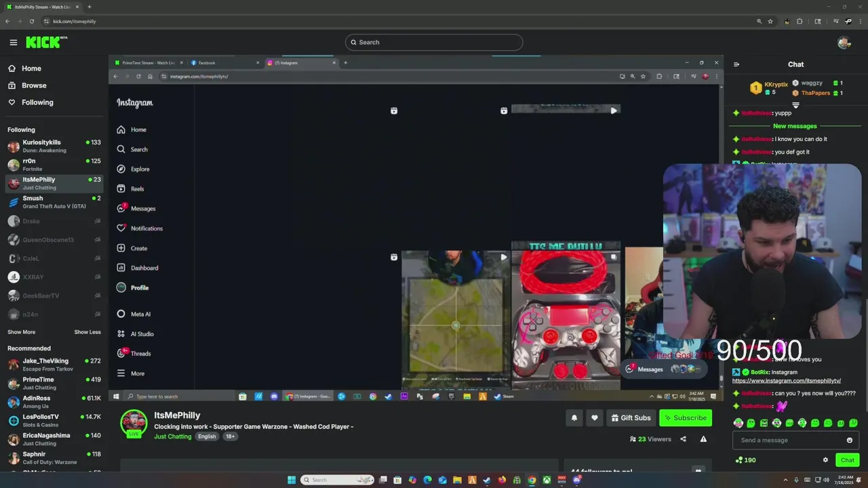
Task: Open the chat settings gear
Action: (825, 460)
